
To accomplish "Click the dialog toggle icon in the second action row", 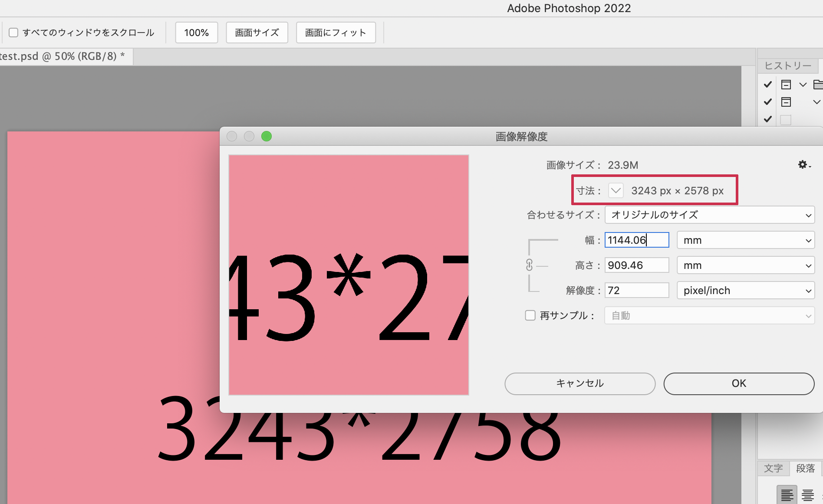I will point(786,102).
